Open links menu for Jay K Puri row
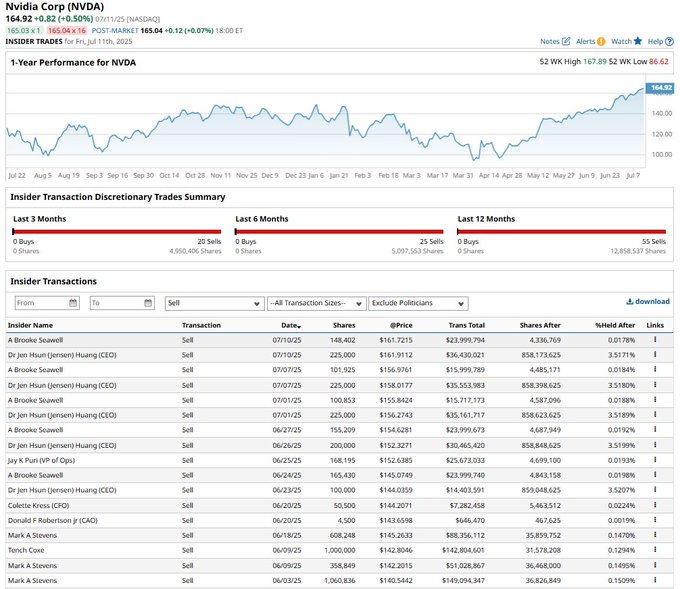The width and height of the screenshot is (680, 589). [x=655, y=460]
